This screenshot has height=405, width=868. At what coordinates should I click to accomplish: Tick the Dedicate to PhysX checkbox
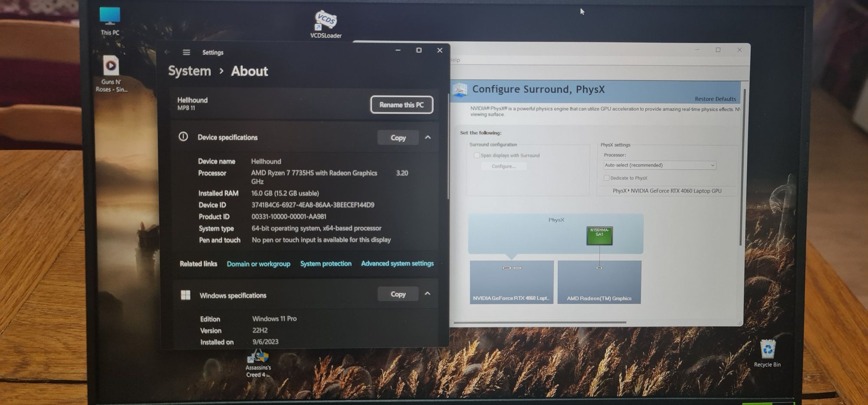tap(607, 178)
